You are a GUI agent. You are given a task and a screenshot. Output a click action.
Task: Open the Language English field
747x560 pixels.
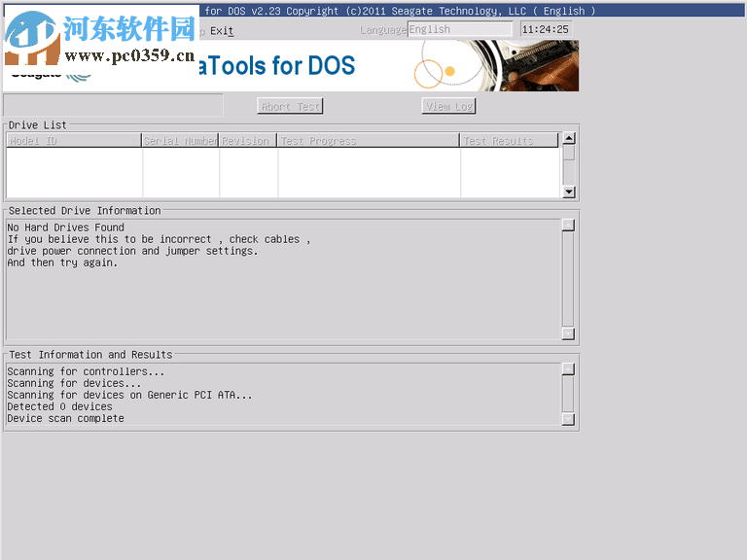460,29
